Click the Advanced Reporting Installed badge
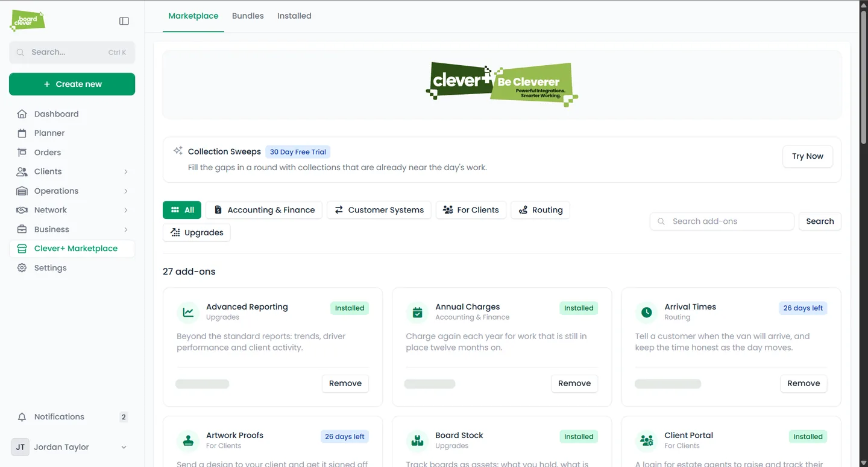 350,308
